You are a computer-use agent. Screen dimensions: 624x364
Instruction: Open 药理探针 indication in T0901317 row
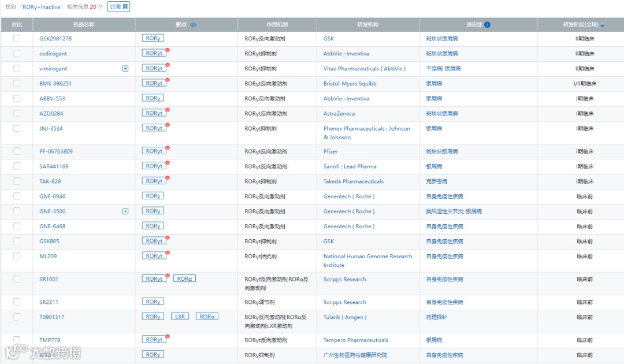click(437, 317)
